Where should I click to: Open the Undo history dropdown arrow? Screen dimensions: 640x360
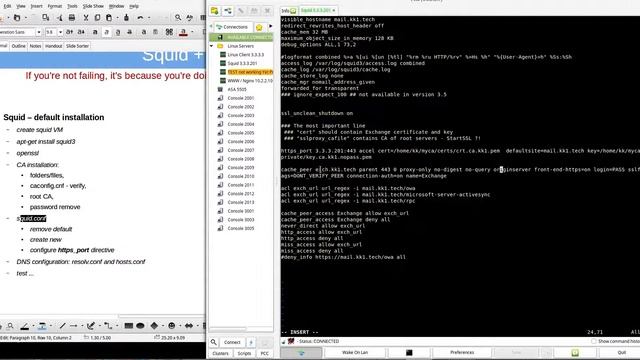click(149, 18)
